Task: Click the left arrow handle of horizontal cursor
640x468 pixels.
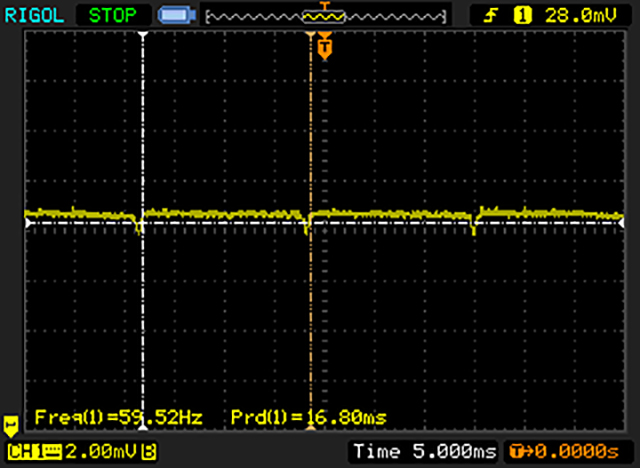Action: [x=28, y=223]
